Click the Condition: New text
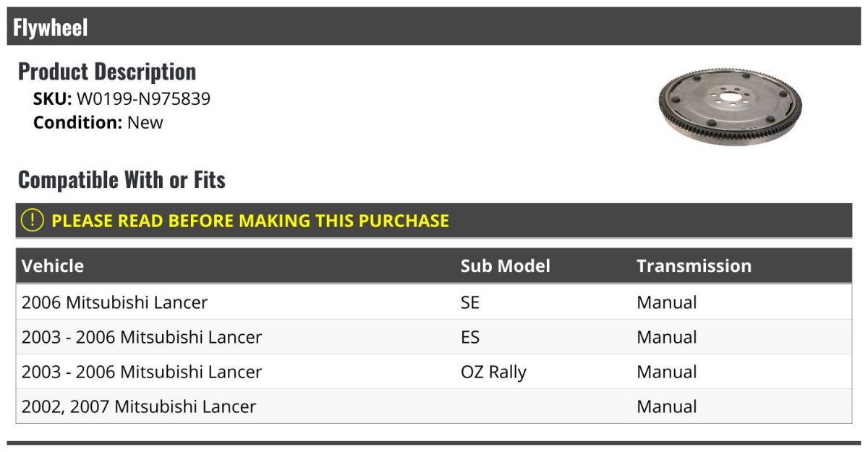 (x=98, y=122)
